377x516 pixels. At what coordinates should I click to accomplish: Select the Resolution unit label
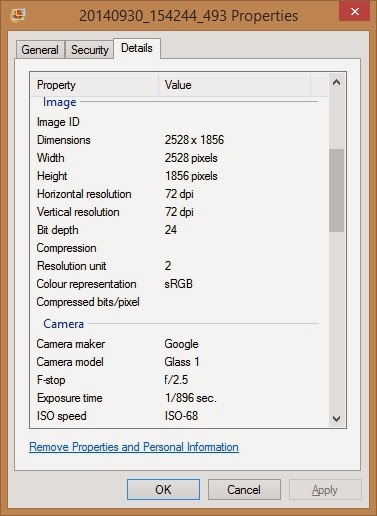click(x=72, y=266)
